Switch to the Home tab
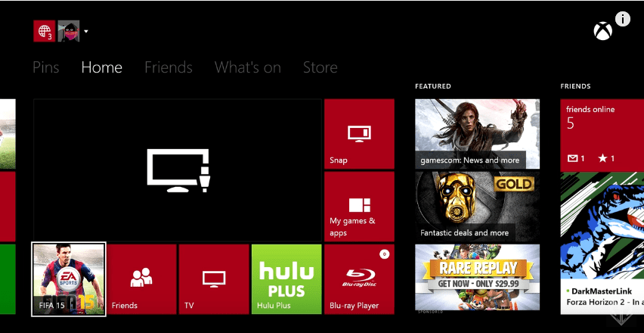Image resolution: width=644 pixels, height=333 pixels. (x=102, y=67)
